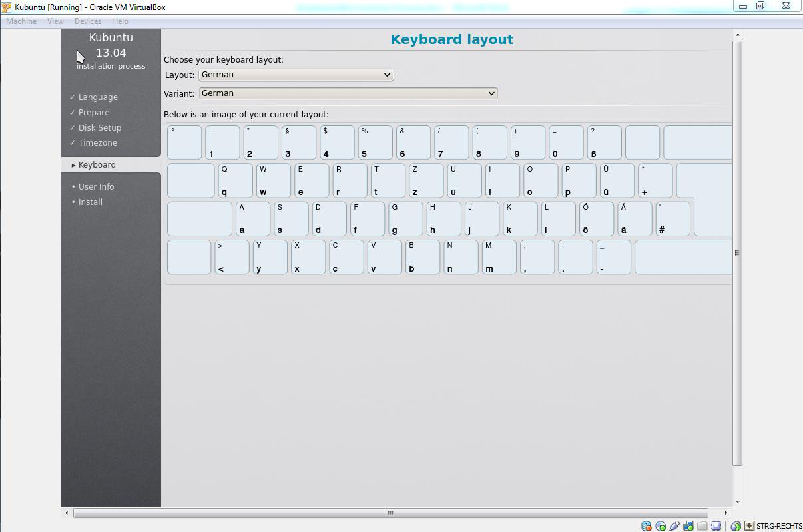The image size is (803, 532).
Task: Select the Timezone step in sidebar
Action: [x=97, y=143]
